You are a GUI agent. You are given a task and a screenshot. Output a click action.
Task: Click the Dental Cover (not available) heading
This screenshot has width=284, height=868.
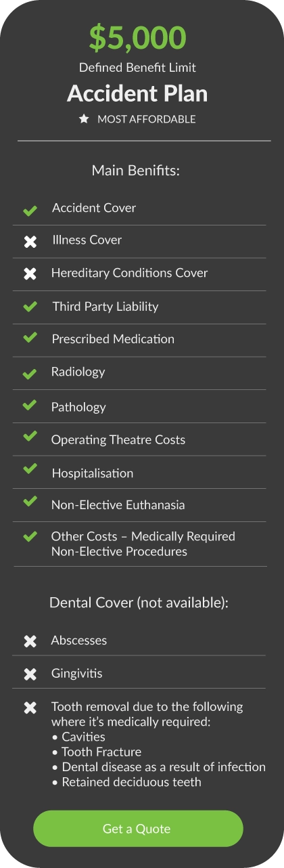tap(139, 602)
